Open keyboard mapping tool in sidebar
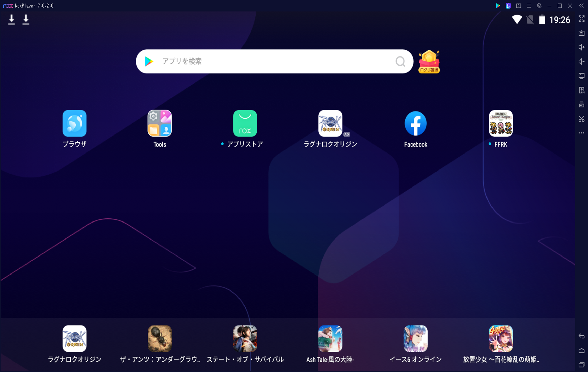Viewport: 588px width, 372px height. click(x=581, y=33)
